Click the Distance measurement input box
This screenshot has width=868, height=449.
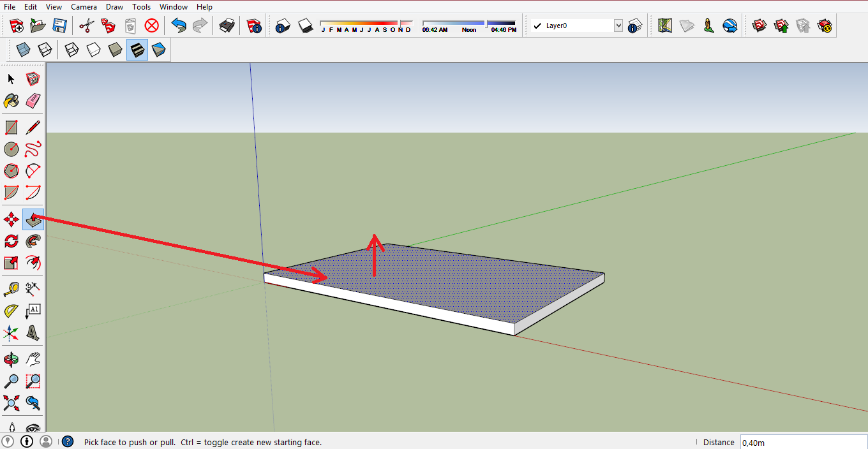(x=803, y=442)
